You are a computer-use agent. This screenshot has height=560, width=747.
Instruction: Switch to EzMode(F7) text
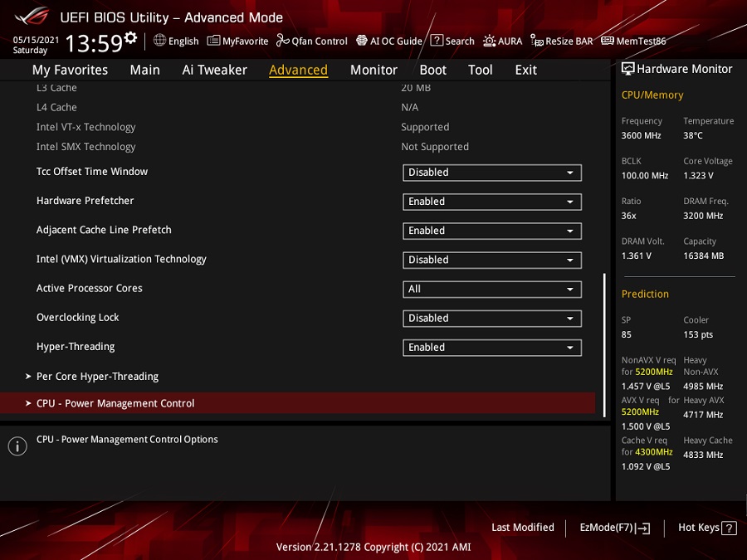(x=606, y=527)
